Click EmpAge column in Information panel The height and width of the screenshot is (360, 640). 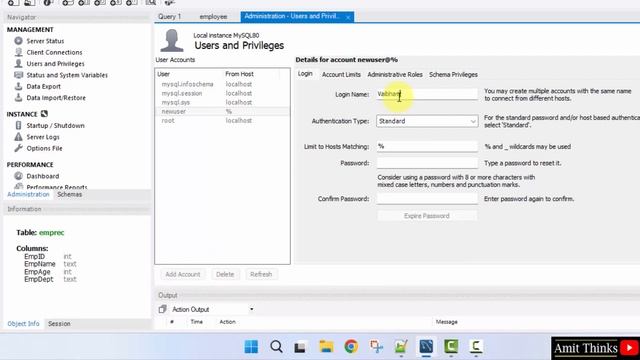click(x=37, y=272)
